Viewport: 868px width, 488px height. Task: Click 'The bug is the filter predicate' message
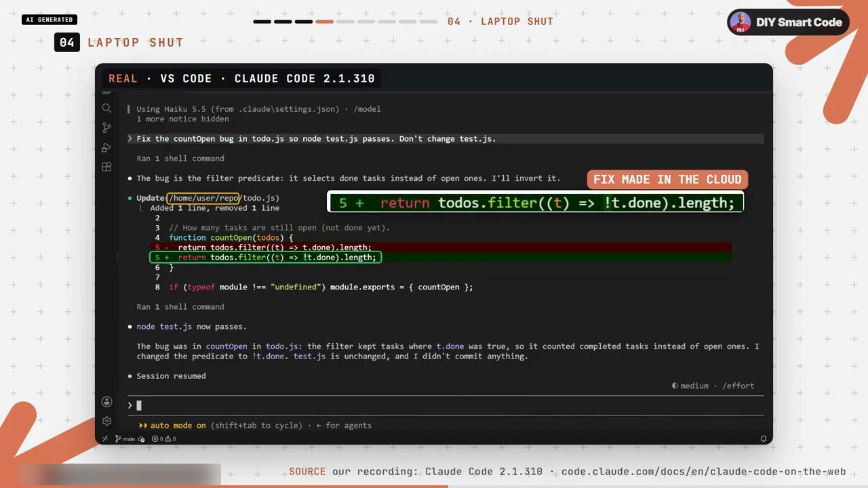click(349, 178)
